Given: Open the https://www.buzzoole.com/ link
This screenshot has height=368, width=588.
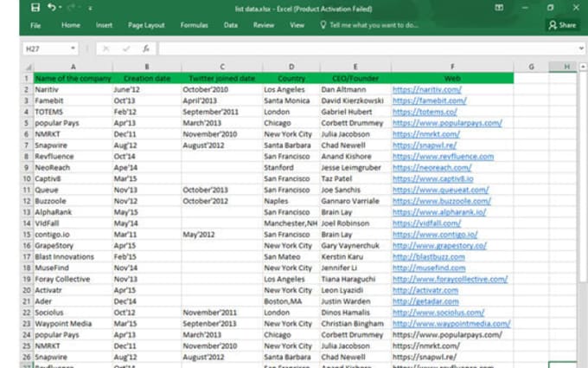Looking at the screenshot, I should (441, 201).
